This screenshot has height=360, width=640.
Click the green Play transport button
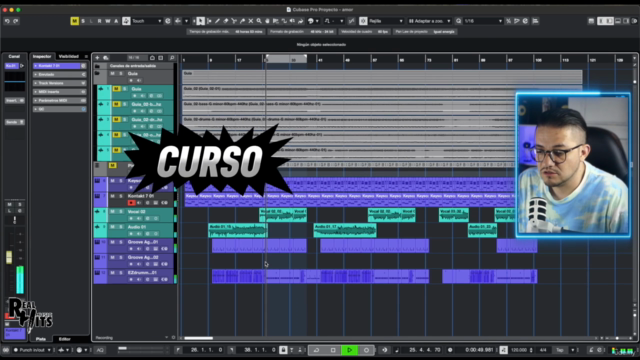[349, 350]
